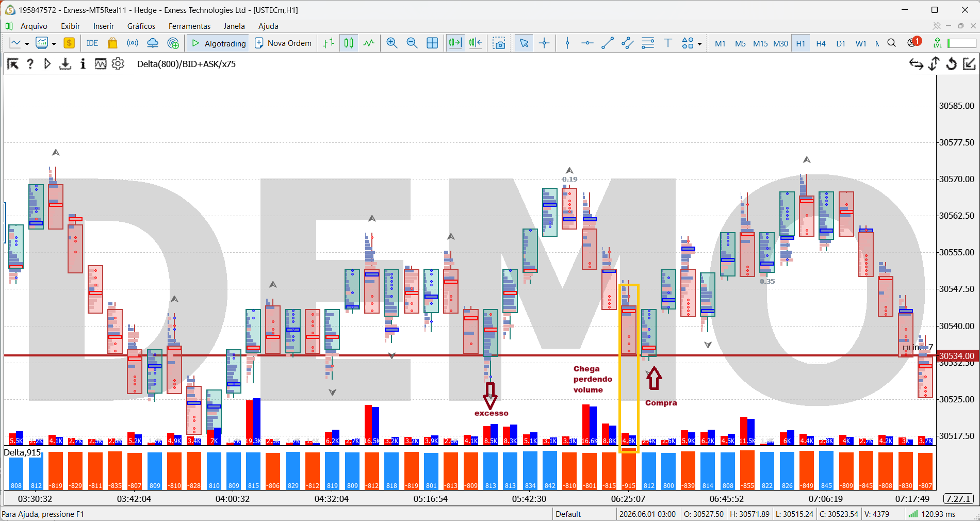Zoom out of the chart

pos(412,43)
